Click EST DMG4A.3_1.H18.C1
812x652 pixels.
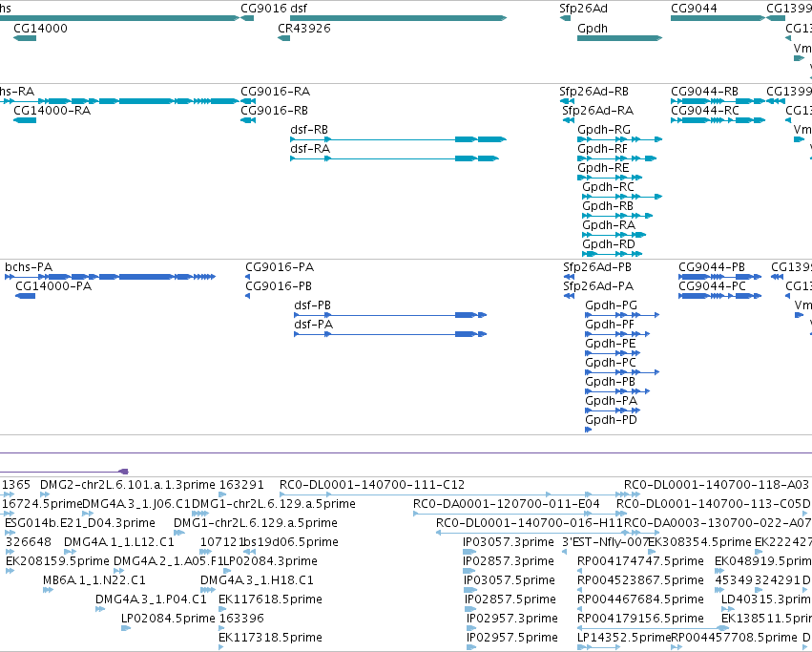click(257, 580)
